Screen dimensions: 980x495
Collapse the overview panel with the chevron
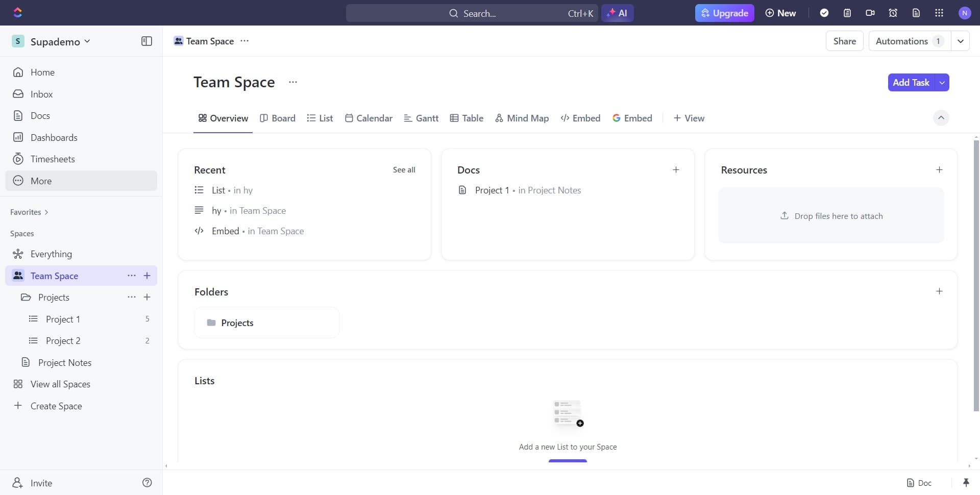click(x=941, y=118)
